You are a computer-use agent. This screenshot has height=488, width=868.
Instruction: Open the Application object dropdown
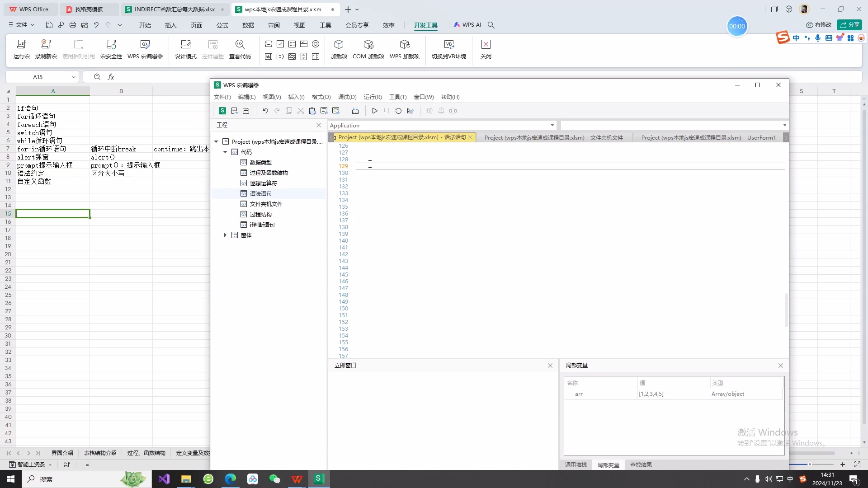click(552, 125)
